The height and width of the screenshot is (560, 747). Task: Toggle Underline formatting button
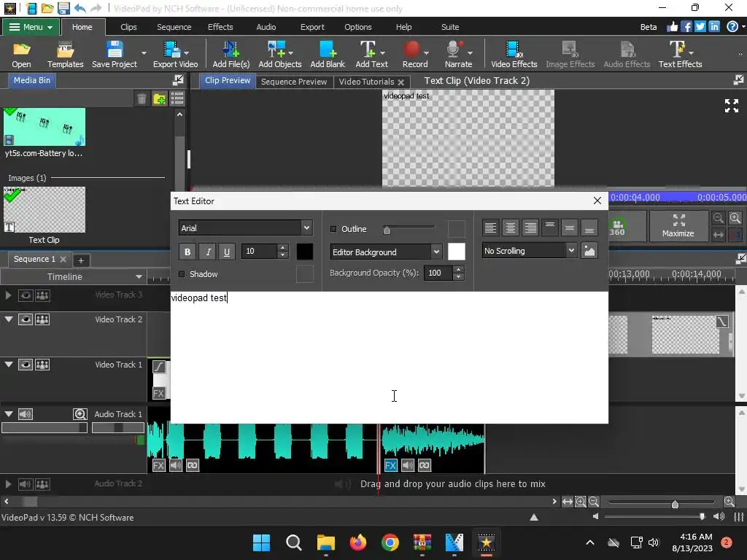pos(227,252)
